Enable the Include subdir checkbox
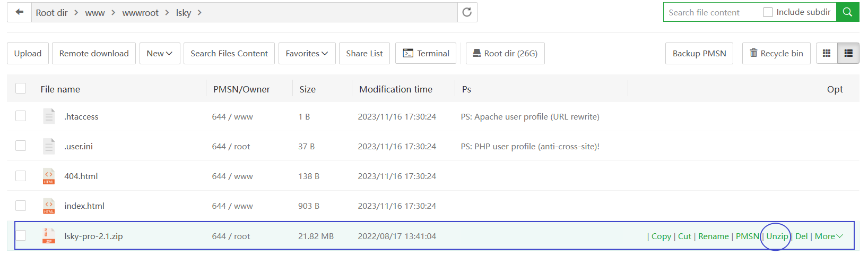The height and width of the screenshot is (254, 868). (768, 12)
